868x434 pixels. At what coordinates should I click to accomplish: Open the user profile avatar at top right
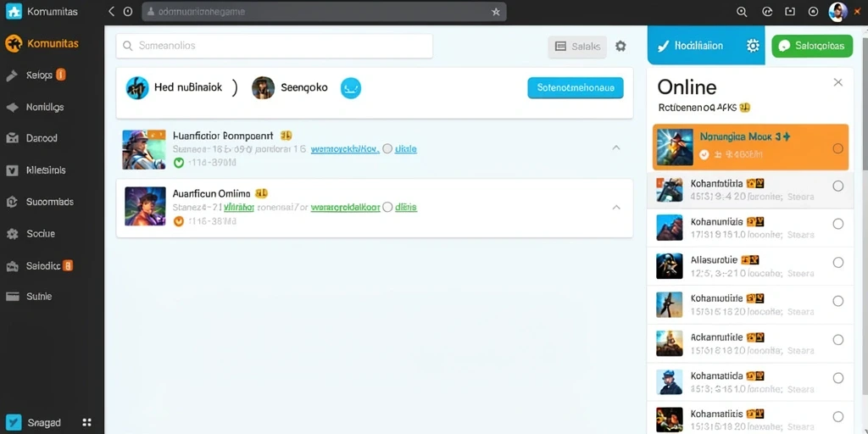coord(837,12)
